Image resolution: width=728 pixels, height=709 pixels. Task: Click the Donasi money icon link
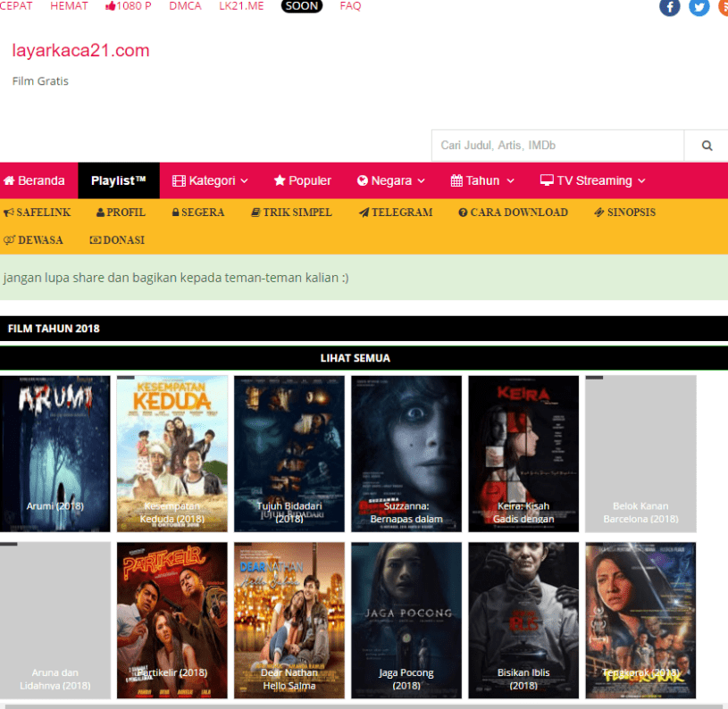[x=117, y=240]
